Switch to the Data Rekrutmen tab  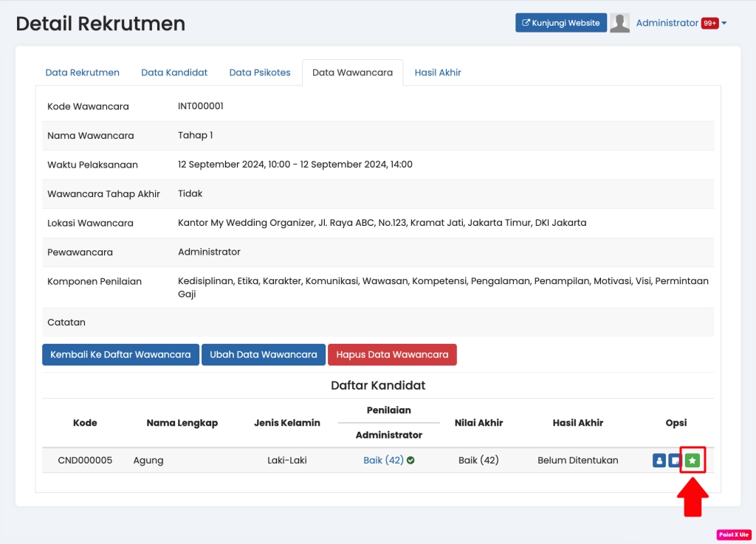pos(82,72)
